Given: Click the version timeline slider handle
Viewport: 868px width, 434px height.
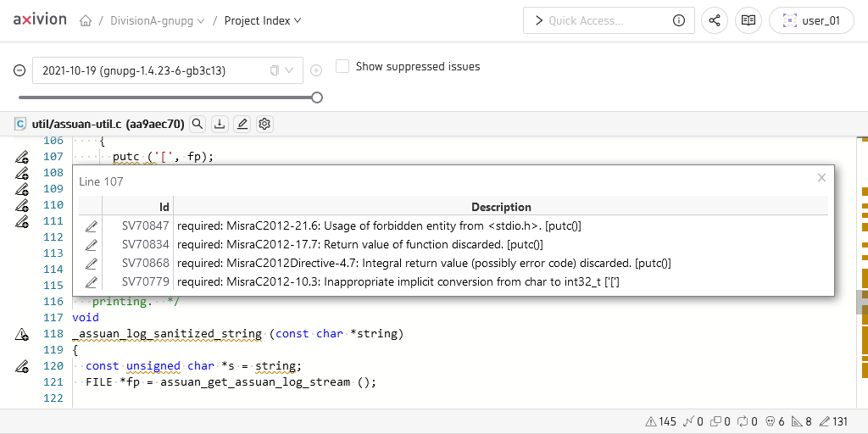Looking at the screenshot, I should coord(317,97).
